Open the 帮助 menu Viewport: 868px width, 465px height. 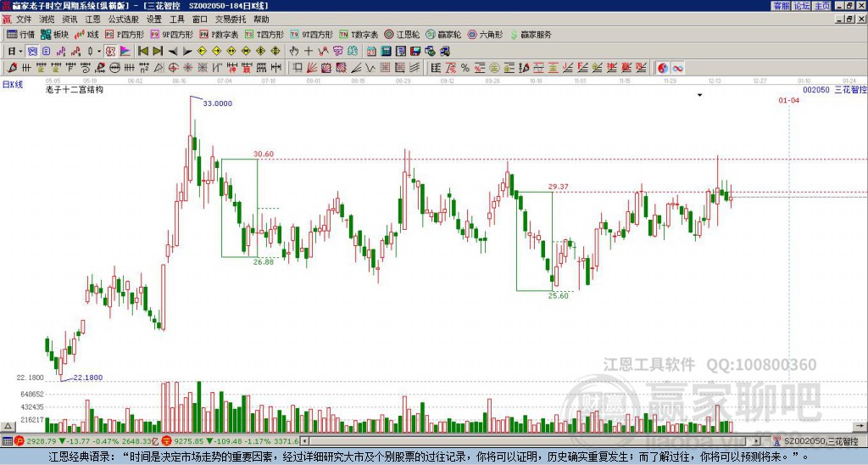[x=261, y=20]
